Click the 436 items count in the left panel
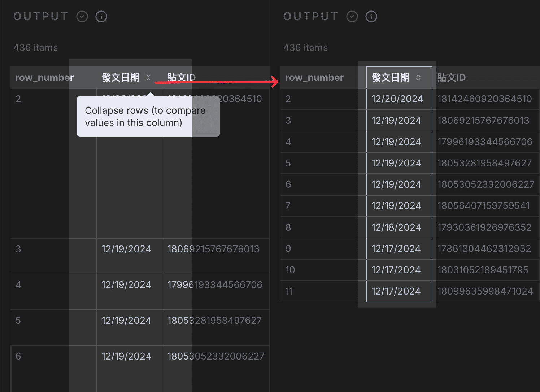The width and height of the screenshot is (540, 392). (x=35, y=47)
